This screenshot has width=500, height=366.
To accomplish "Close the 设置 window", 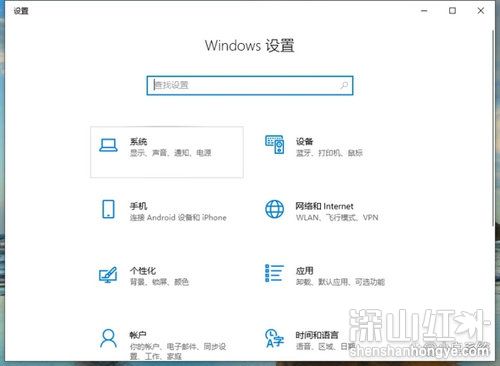I will tap(481, 11).
